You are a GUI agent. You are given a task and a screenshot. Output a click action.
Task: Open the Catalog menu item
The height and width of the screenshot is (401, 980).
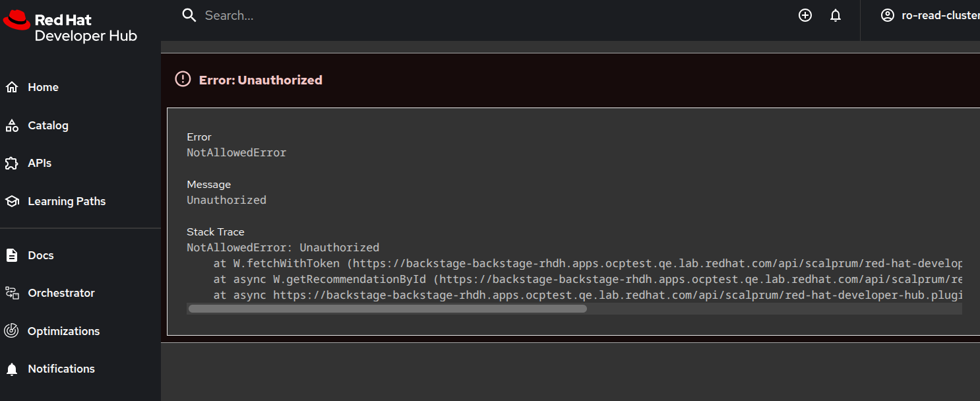pos(48,125)
